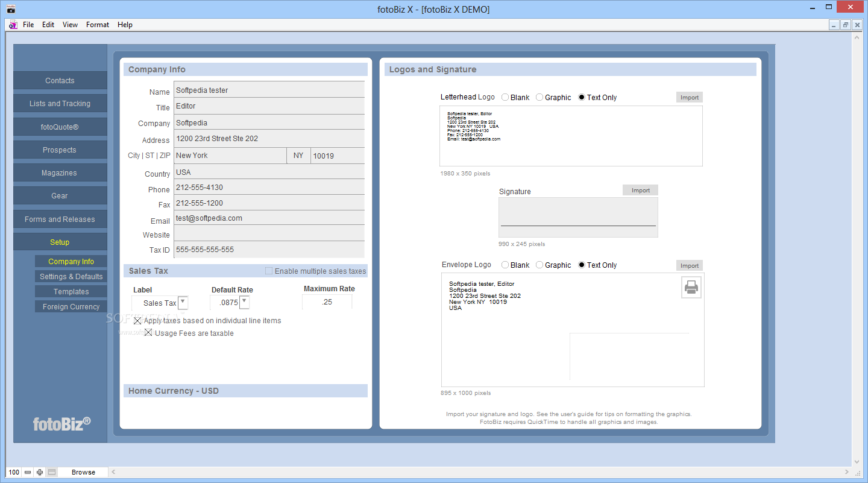The height and width of the screenshot is (483, 868).
Task: Zoom in with the plus status icon
Action: click(x=40, y=472)
